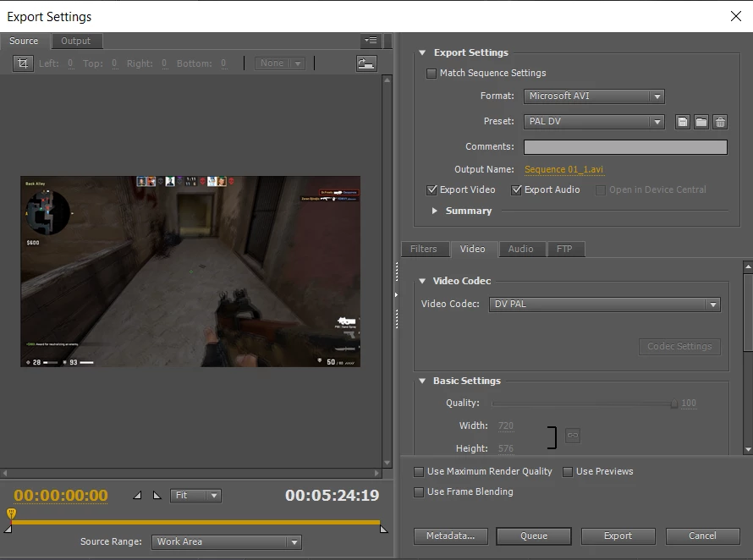Click the video preview thumbnail
Screen dimensions: 753x560
(190, 272)
